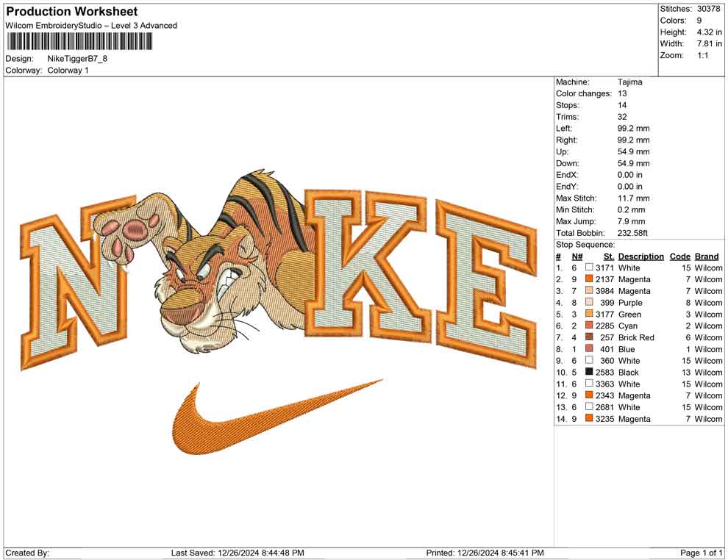Click the Colors value '9'
The height and width of the screenshot is (560, 728).
coord(699,21)
